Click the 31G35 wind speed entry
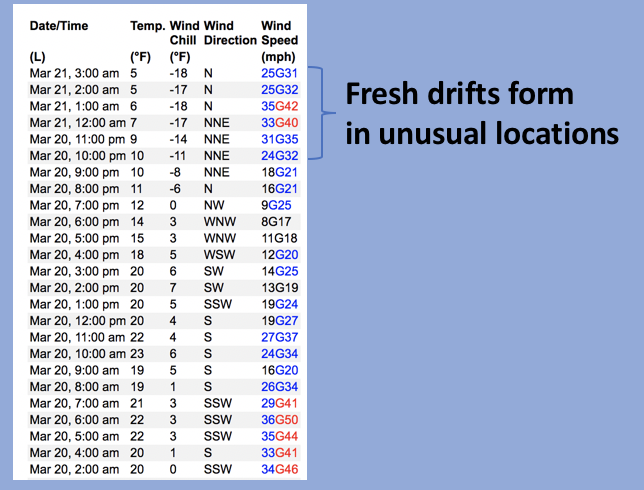 coord(279,138)
